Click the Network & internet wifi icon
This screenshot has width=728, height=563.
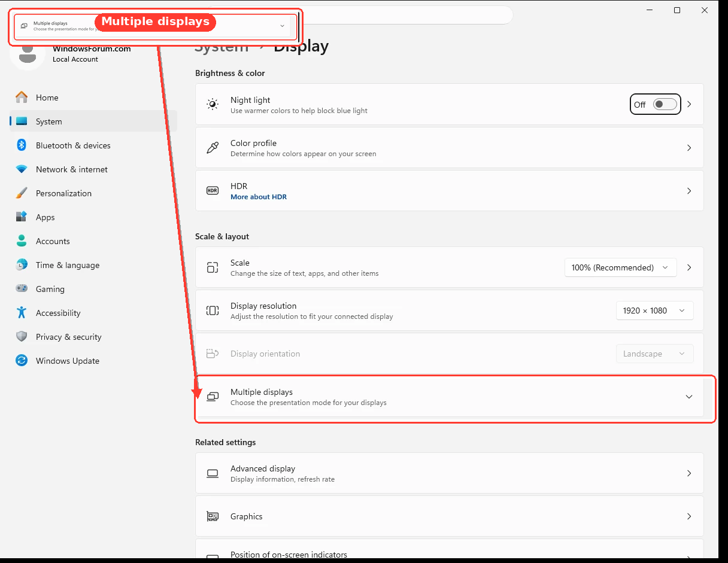pyautogui.click(x=22, y=169)
